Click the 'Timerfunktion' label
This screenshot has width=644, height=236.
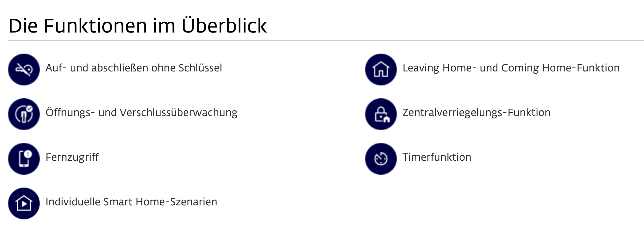[x=436, y=157]
